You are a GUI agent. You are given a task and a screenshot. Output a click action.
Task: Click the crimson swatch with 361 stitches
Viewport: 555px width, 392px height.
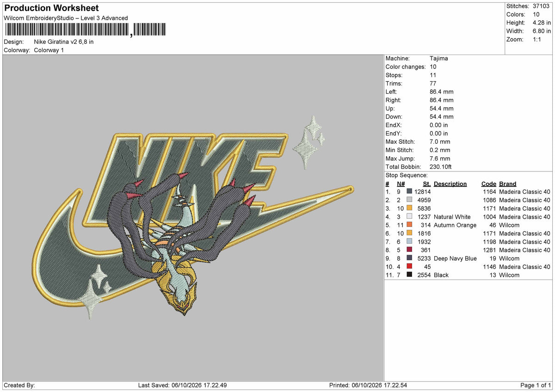click(409, 250)
